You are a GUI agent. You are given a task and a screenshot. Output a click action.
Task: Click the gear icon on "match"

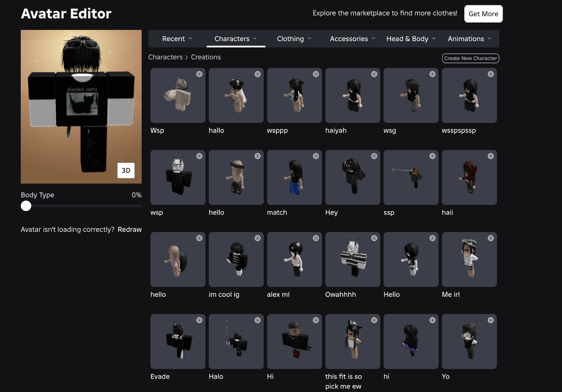coord(316,156)
